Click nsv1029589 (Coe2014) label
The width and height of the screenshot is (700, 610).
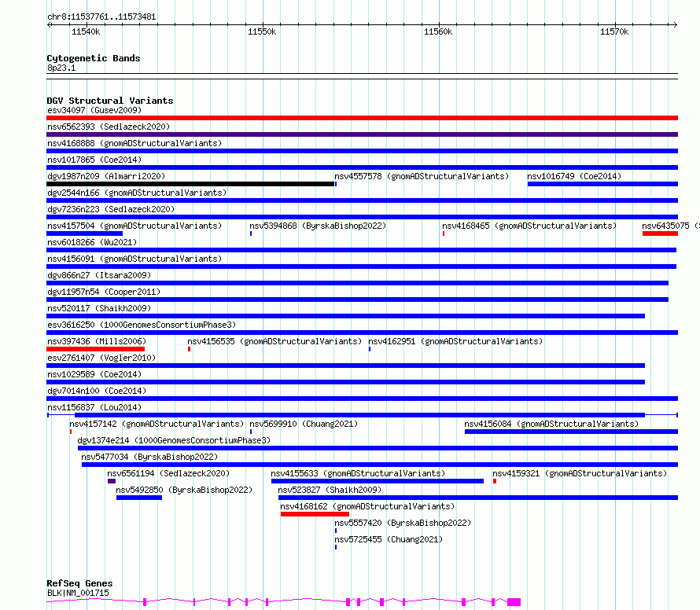pos(94,374)
